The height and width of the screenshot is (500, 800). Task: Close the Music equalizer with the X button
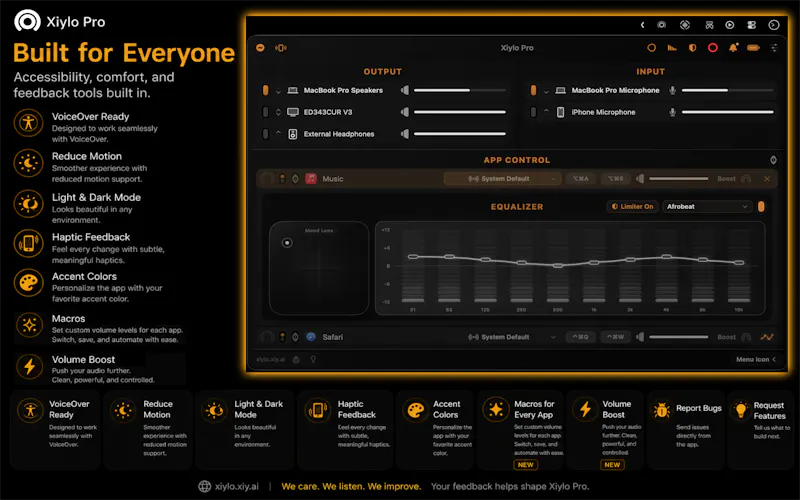click(x=767, y=179)
